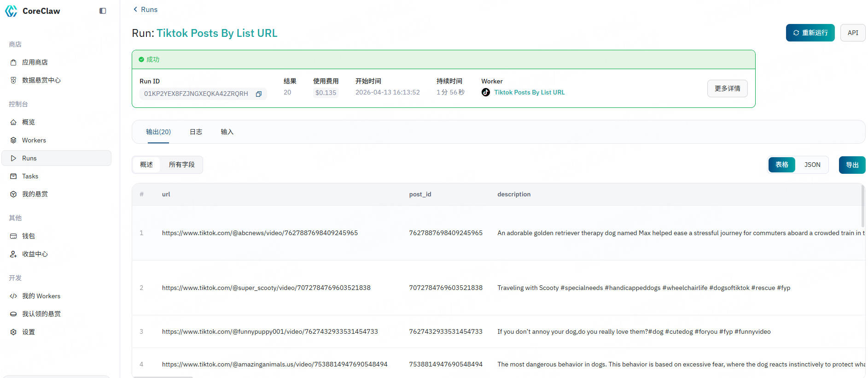Switch output view to 表格
The width and height of the screenshot is (868, 378).
(781, 165)
